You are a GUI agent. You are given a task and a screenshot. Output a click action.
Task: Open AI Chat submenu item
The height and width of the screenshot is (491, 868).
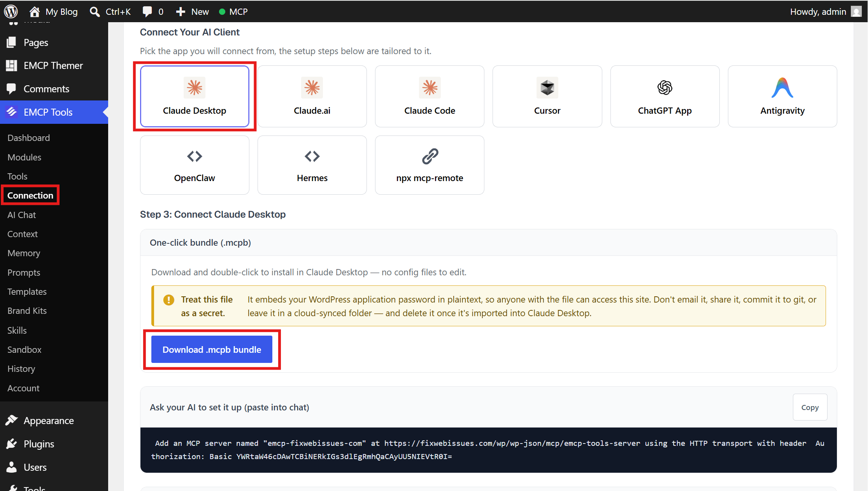point(21,215)
